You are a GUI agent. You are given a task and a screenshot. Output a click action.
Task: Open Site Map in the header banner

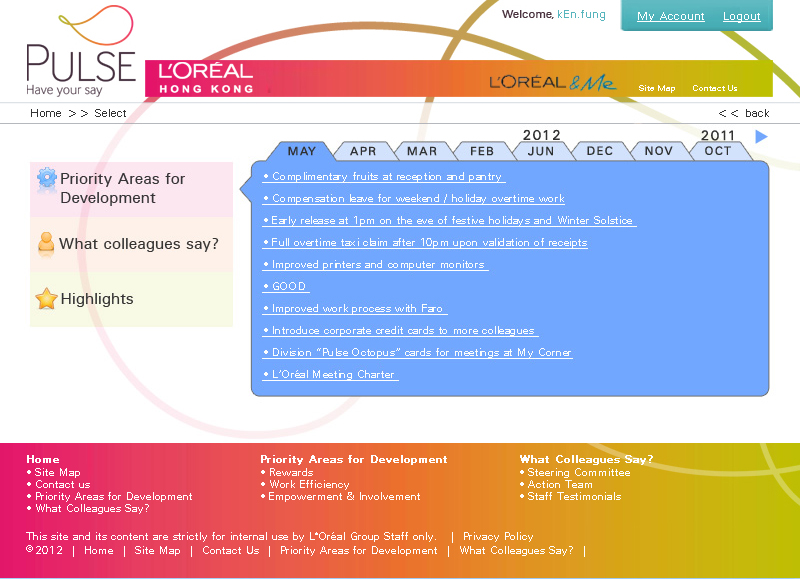657,88
